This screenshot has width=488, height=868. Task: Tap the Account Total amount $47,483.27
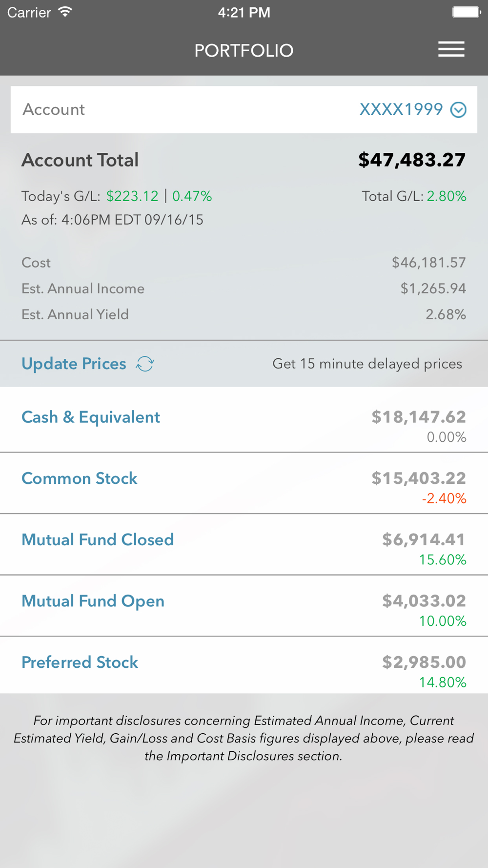point(412,160)
